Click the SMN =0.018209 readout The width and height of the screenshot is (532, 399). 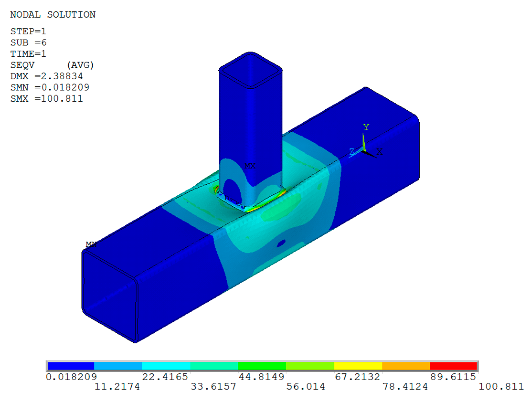click(x=50, y=87)
